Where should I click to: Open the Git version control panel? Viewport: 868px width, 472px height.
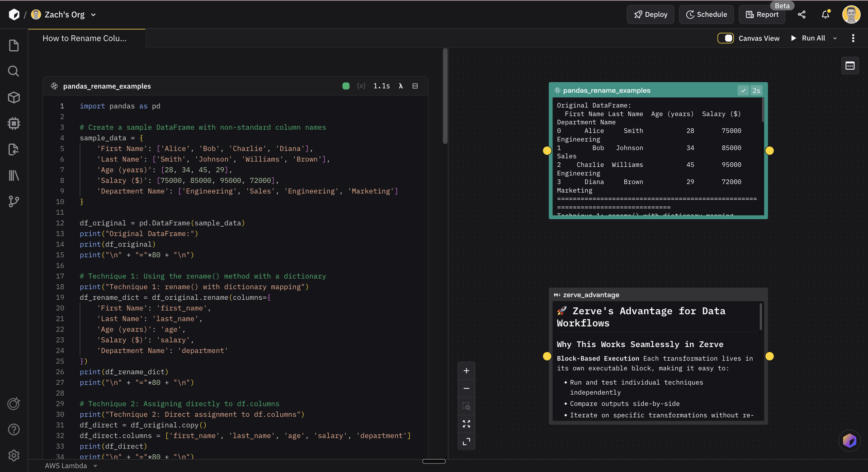pos(14,202)
